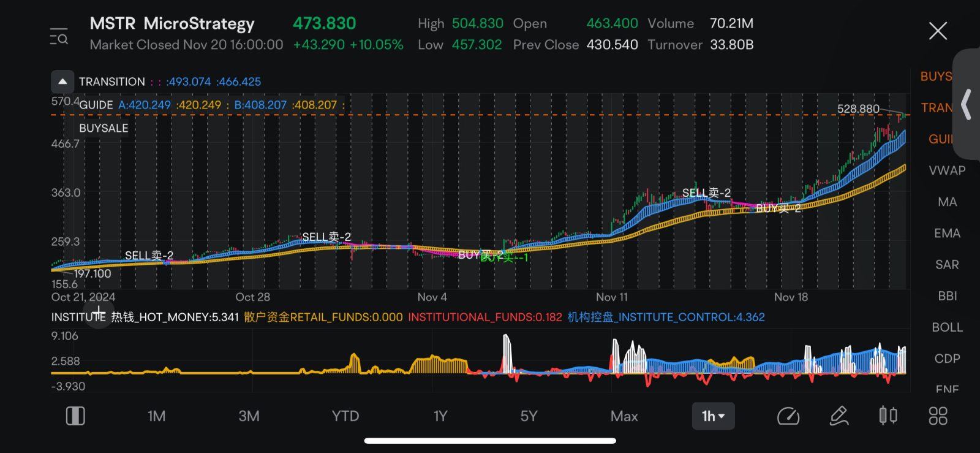The width and height of the screenshot is (980, 453).
Task: Click the +10.05% change percentage
Action: pyautogui.click(x=377, y=45)
